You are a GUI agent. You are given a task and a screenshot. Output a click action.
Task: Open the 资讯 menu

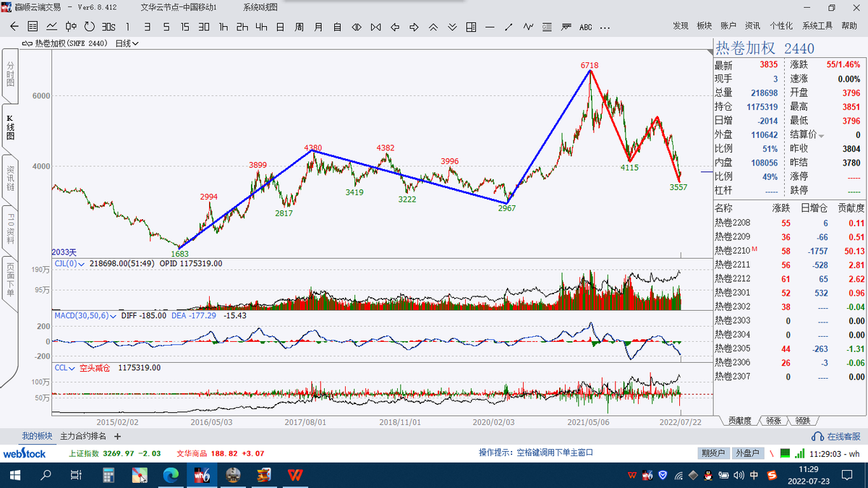[752, 26]
